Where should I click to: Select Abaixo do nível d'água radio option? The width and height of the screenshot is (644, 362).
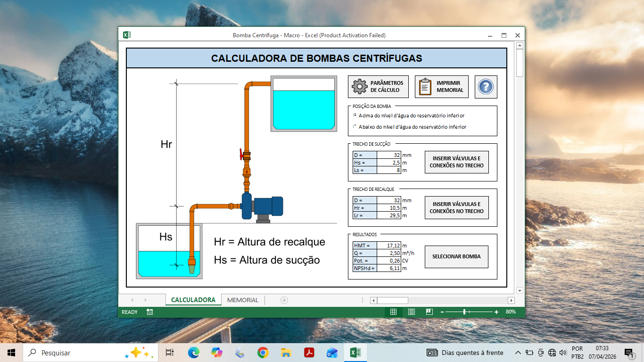355,127
